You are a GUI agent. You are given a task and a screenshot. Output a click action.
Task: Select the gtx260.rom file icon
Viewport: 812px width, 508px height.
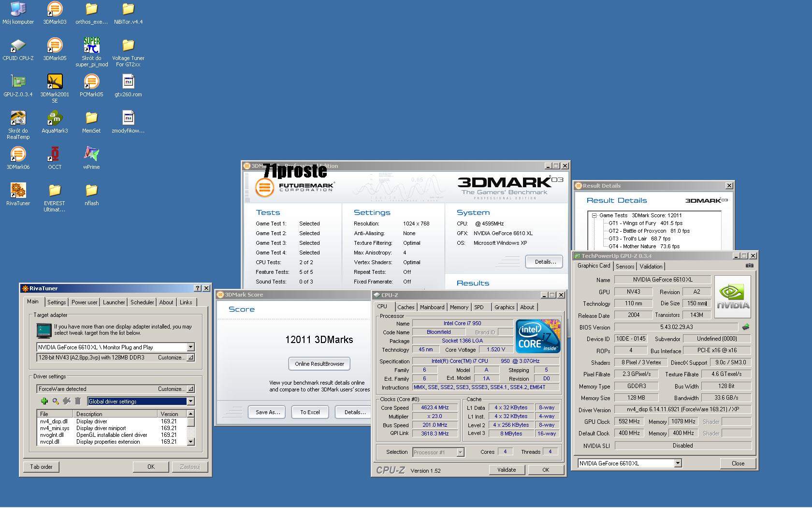coord(128,86)
